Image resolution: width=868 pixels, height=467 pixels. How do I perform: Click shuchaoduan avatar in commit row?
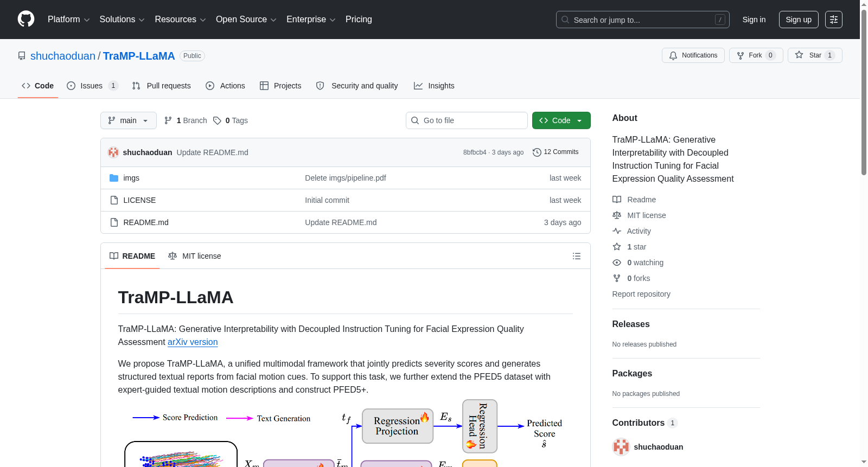(113, 152)
